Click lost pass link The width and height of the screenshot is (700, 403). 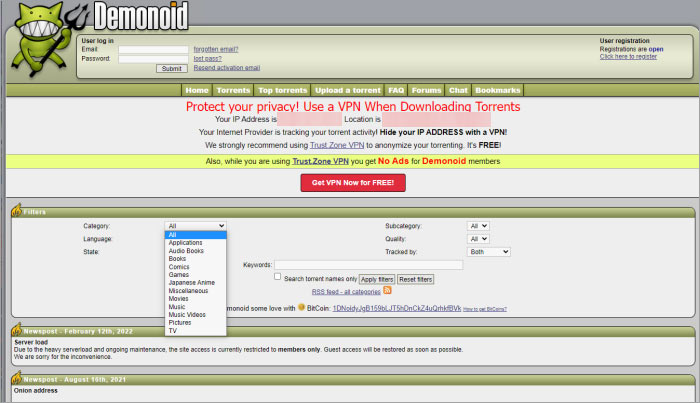tap(208, 58)
